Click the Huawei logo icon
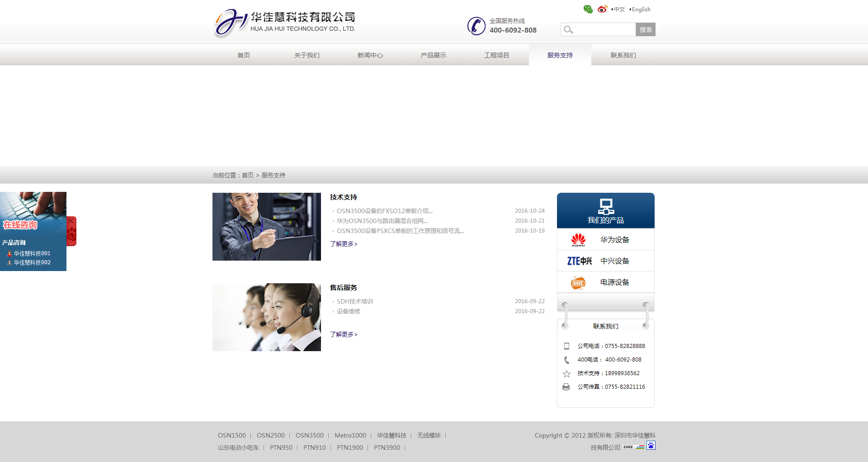The width and height of the screenshot is (868, 462). (578, 240)
